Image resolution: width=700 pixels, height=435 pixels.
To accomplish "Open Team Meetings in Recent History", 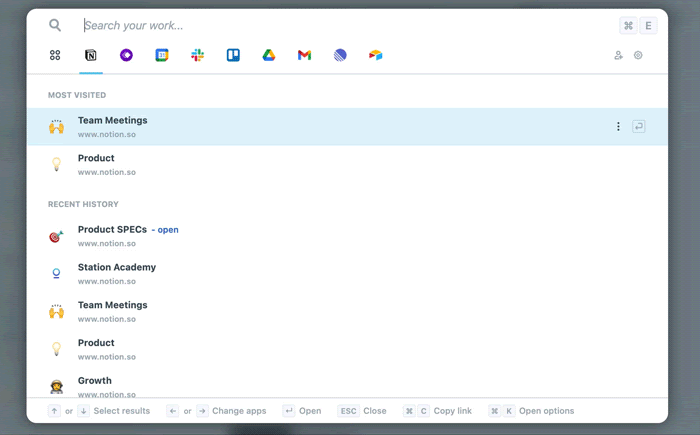I will coord(347,311).
